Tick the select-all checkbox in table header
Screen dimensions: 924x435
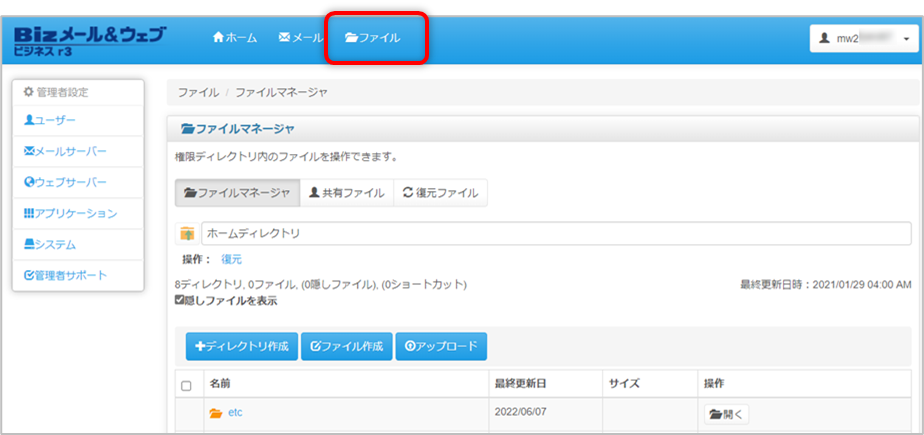click(186, 385)
